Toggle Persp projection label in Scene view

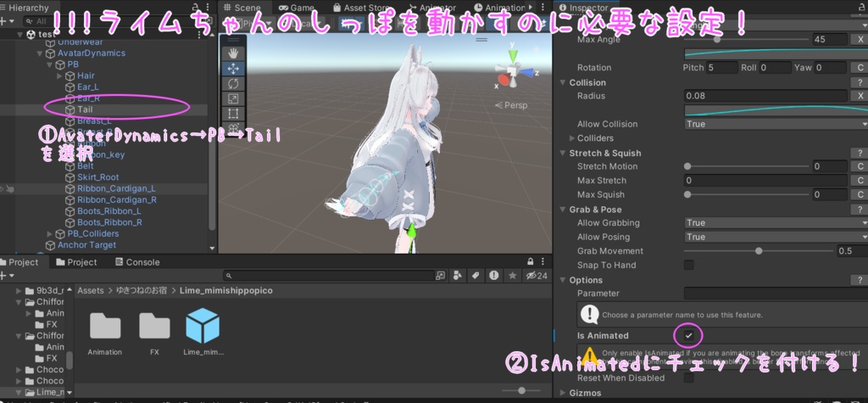point(511,105)
